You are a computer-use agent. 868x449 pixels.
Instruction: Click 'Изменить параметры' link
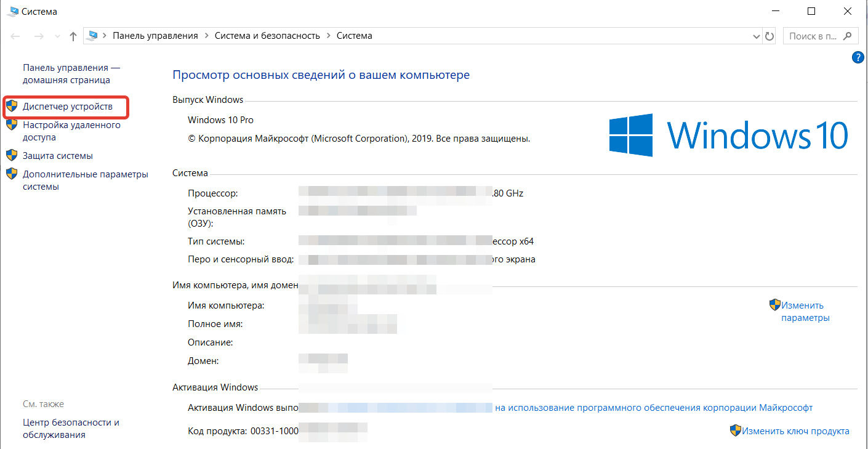[x=805, y=312]
